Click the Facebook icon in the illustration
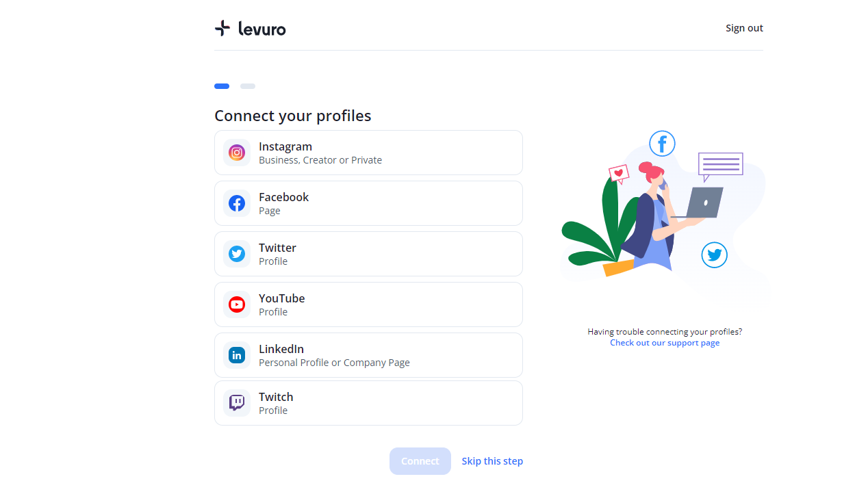The height and width of the screenshot is (494, 868). tap(662, 143)
